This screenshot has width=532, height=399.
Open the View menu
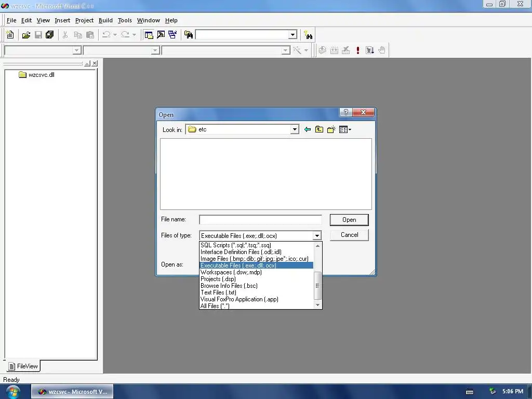click(x=43, y=20)
